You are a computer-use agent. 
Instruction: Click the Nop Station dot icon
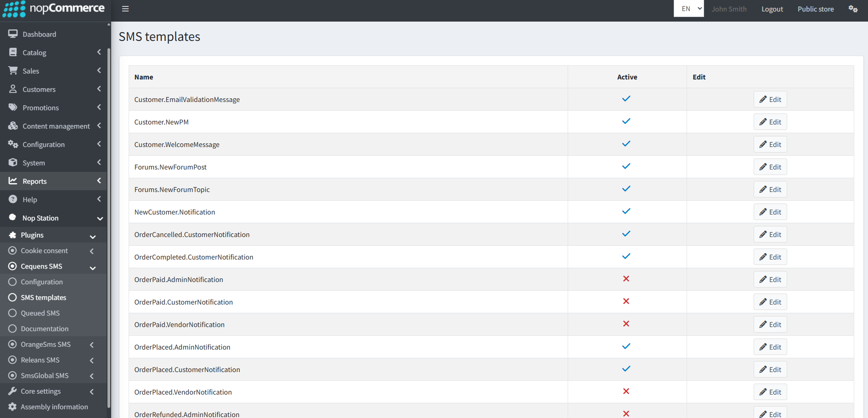[12, 217]
